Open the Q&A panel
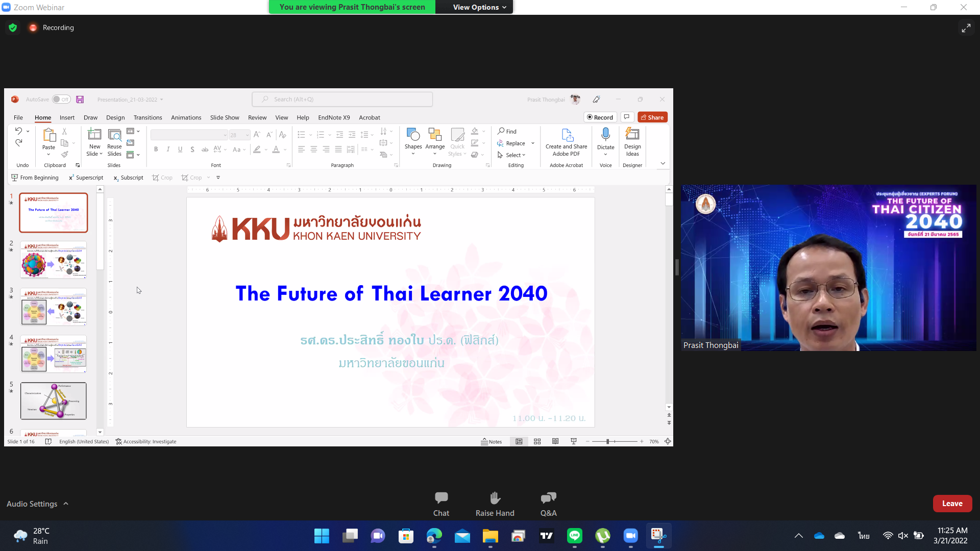Image resolution: width=980 pixels, height=551 pixels. [548, 498]
